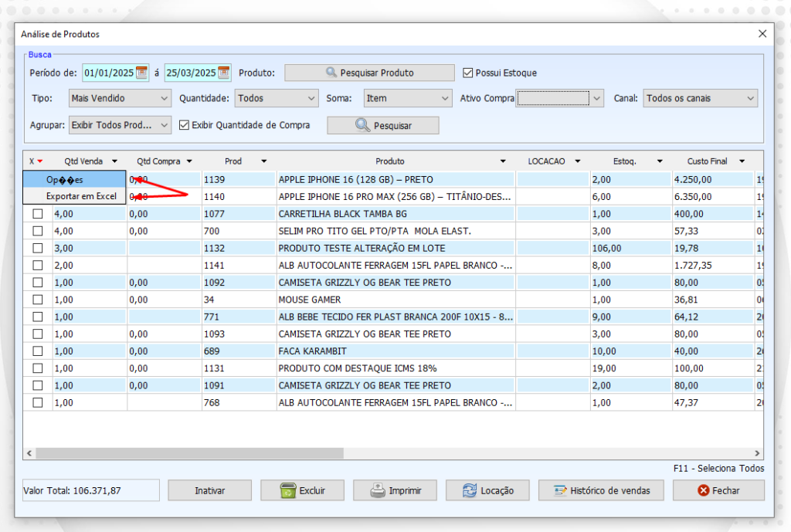791x532 pixels.
Task: Select Prod code cell 689
Action: coord(239,351)
